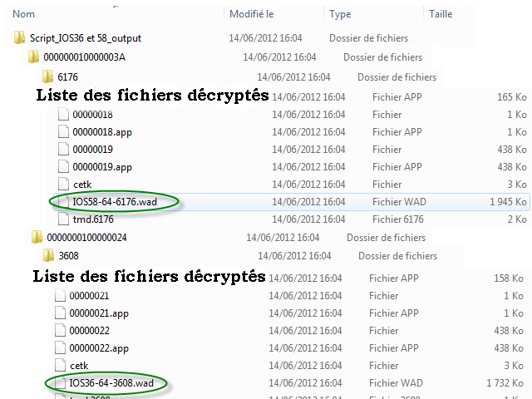532x399 pixels.
Task: Click the file icon beside 00000019
Action: (x=63, y=150)
